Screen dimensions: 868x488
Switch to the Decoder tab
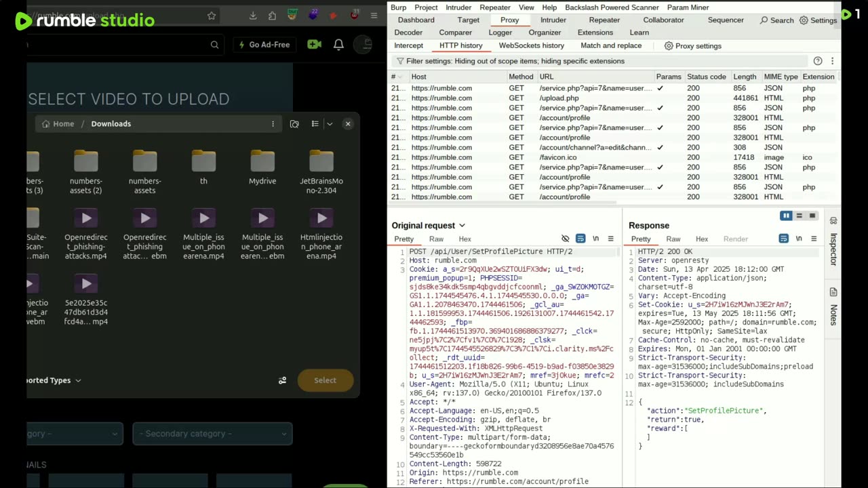pos(408,33)
